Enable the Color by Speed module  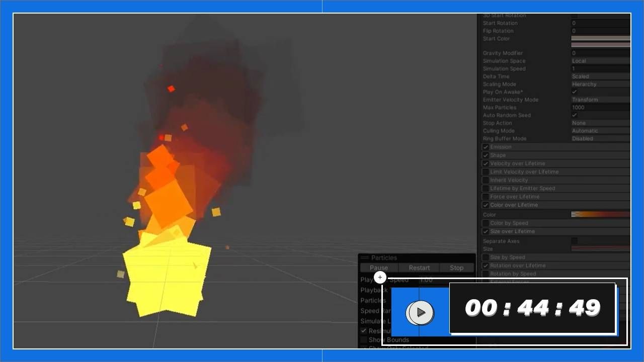click(486, 223)
